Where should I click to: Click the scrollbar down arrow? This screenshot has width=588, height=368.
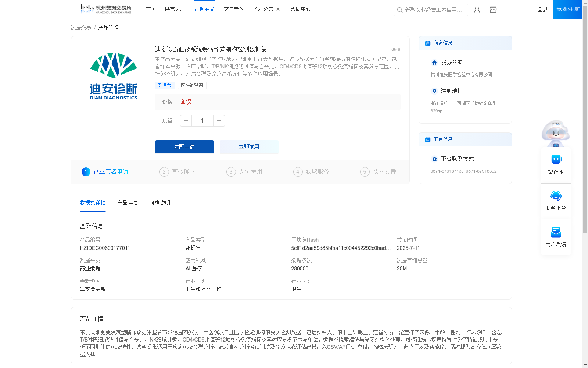(x=585, y=365)
